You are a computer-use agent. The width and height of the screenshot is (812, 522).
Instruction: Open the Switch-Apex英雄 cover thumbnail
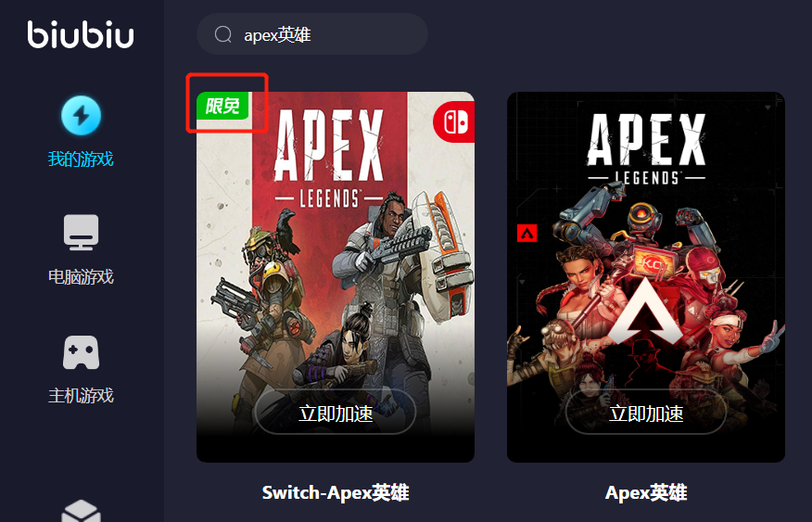pyautogui.click(x=336, y=277)
